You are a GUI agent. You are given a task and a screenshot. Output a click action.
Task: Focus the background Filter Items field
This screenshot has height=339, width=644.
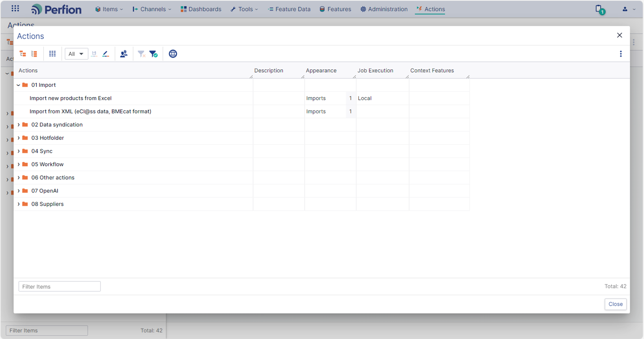point(47,330)
